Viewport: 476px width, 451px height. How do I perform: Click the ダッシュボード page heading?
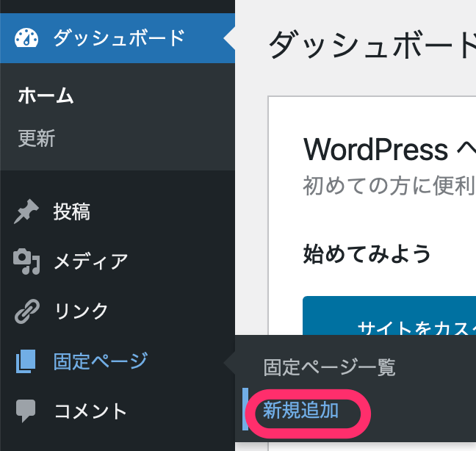coord(372,45)
